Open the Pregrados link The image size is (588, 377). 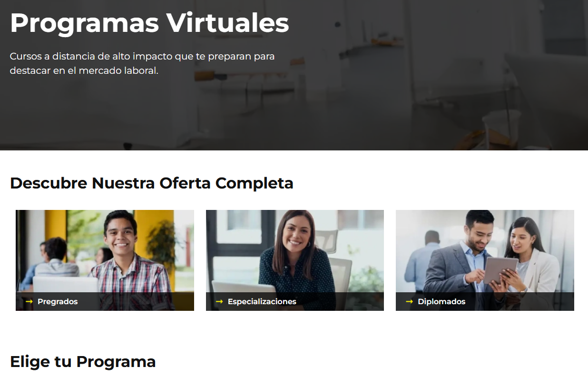point(58,301)
